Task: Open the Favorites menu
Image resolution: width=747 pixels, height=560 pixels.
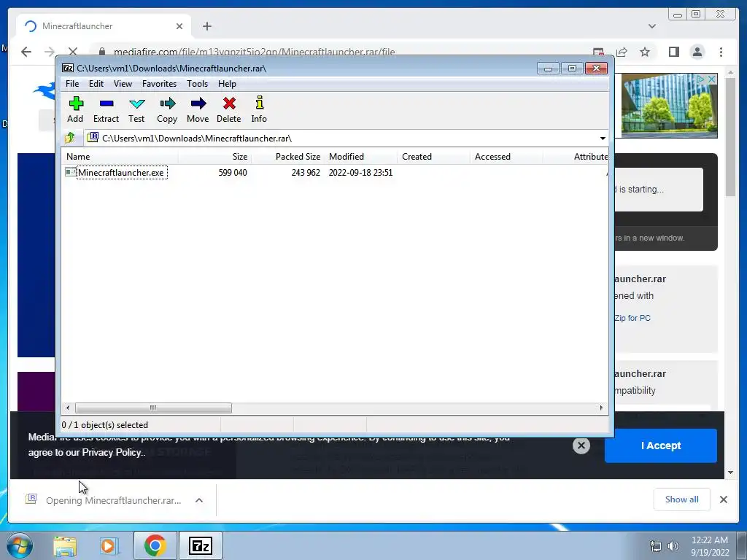Action: point(159,84)
